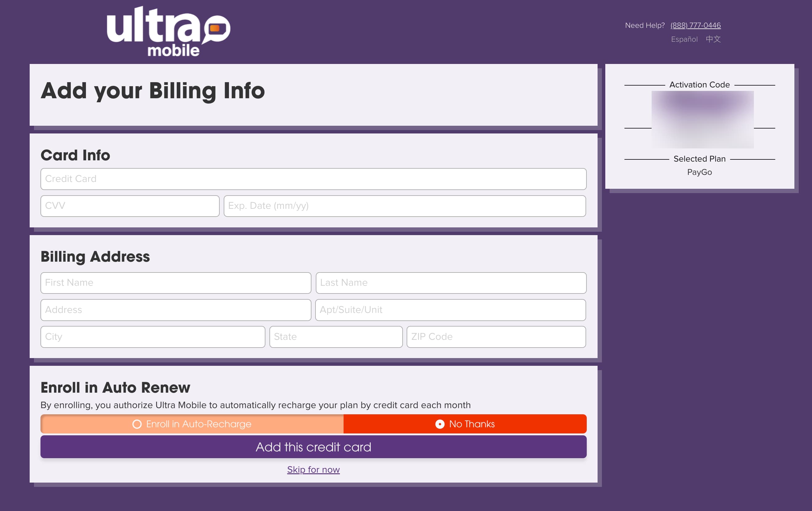This screenshot has width=812, height=511.
Task: Select the No Thanks option
Action: pyautogui.click(x=465, y=424)
